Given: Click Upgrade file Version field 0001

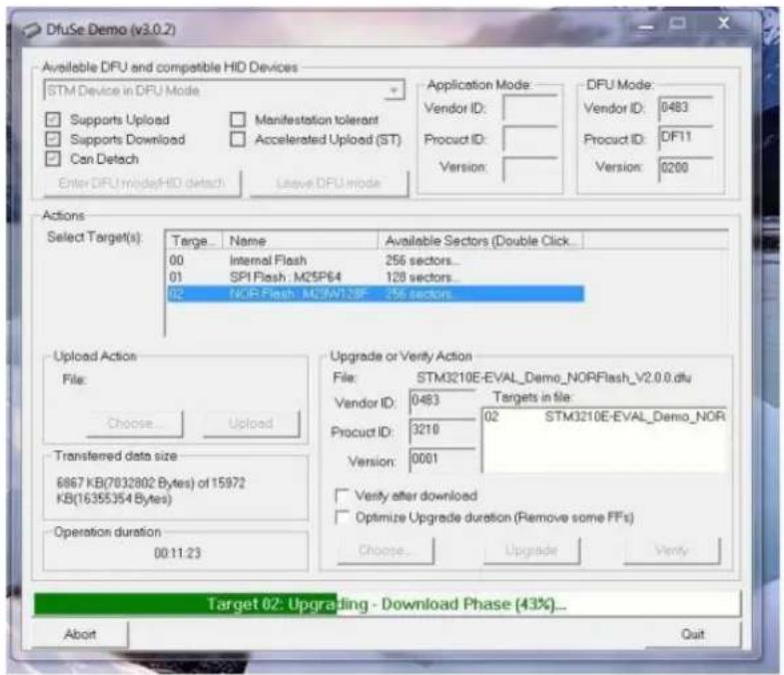Looking at the screenshot, I should pos(442,460).
